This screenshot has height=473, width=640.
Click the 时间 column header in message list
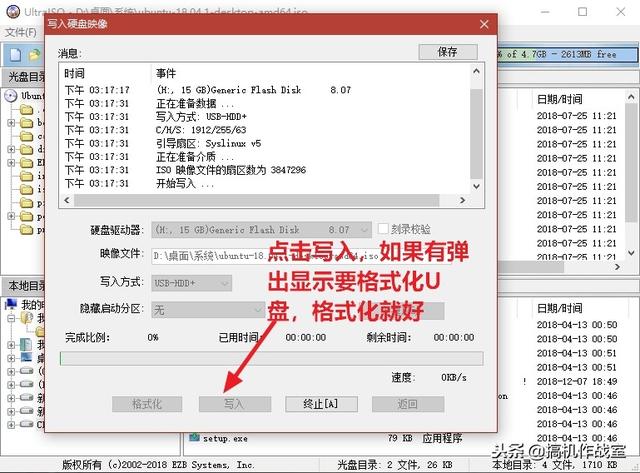point(74,73)
